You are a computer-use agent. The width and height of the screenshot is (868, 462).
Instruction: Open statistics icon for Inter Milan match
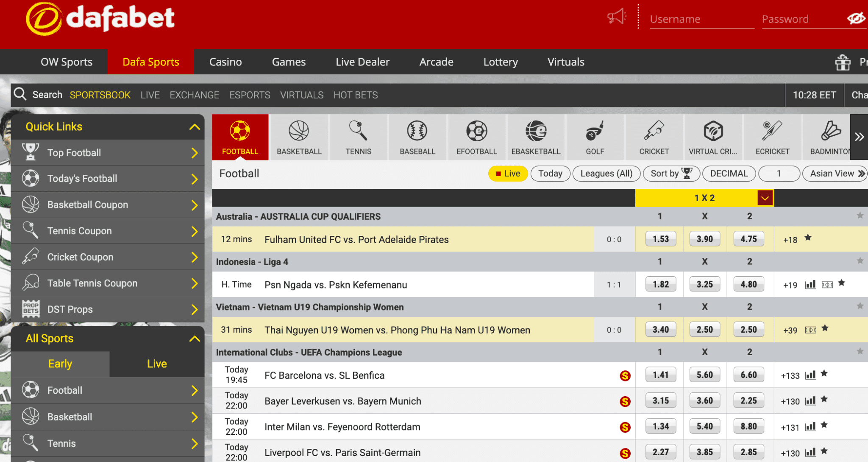(x=810, y=427)
